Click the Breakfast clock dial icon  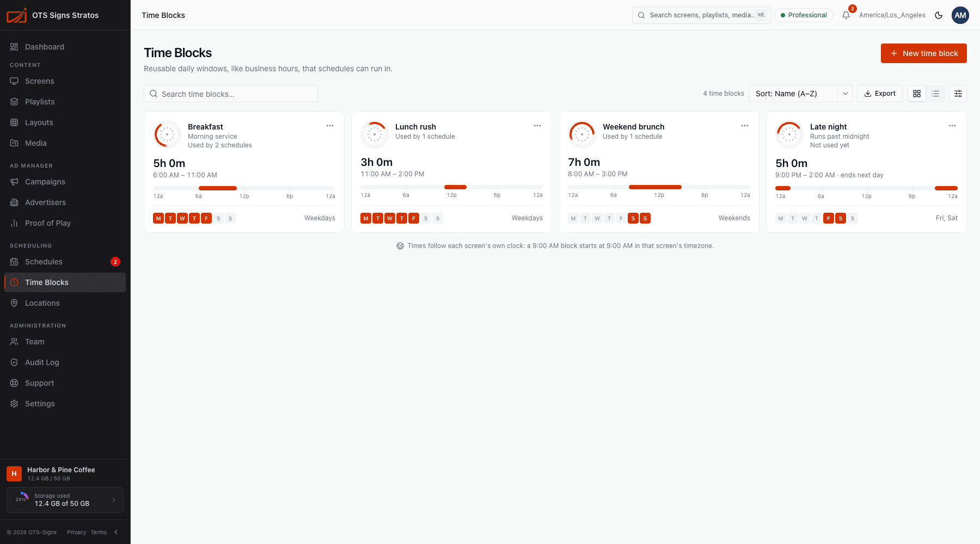point(167,134)
